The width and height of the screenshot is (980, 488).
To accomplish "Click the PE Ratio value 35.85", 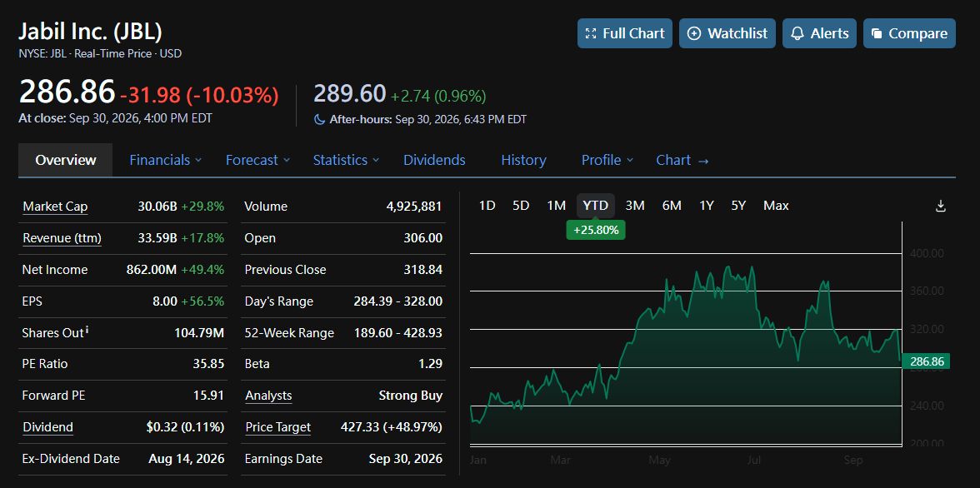I will pos(208,364).
